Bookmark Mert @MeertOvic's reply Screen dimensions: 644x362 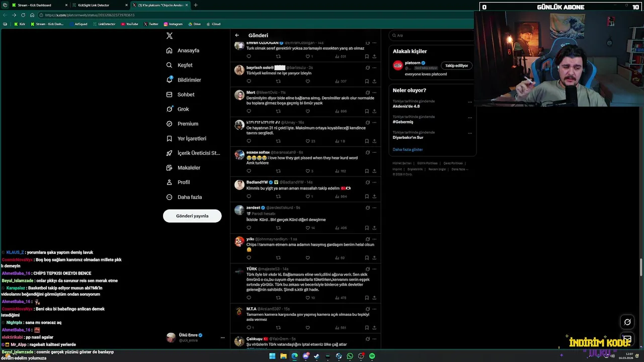click(367, 111)
